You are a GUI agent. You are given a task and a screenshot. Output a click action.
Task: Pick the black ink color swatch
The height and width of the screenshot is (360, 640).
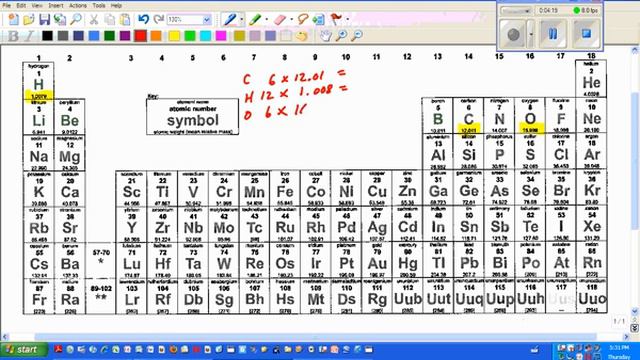pos(47,36)
